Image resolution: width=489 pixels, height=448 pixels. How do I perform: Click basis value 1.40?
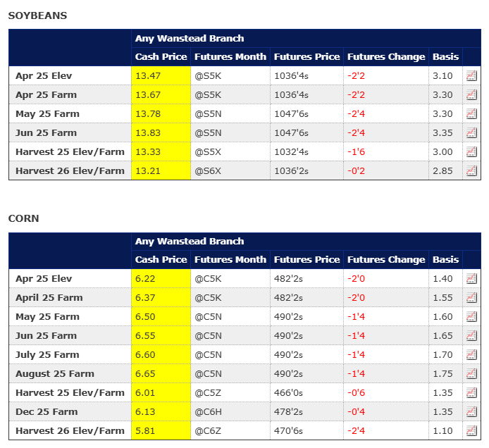[442, 278]
